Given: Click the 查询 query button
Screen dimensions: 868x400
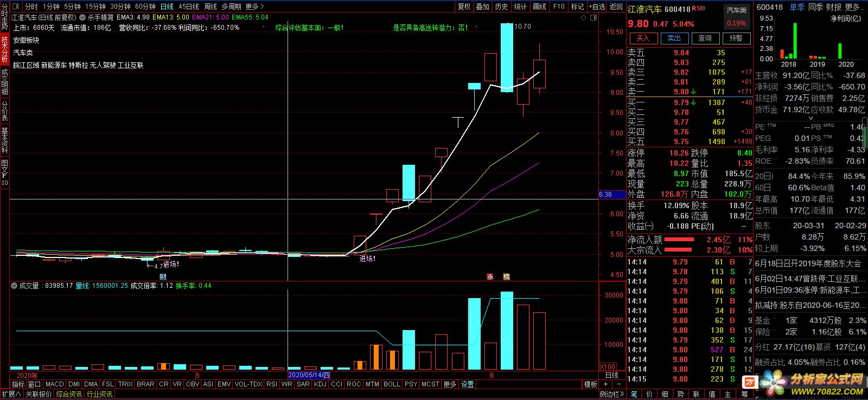Looking at the screenshot, I should coord(705,38).
